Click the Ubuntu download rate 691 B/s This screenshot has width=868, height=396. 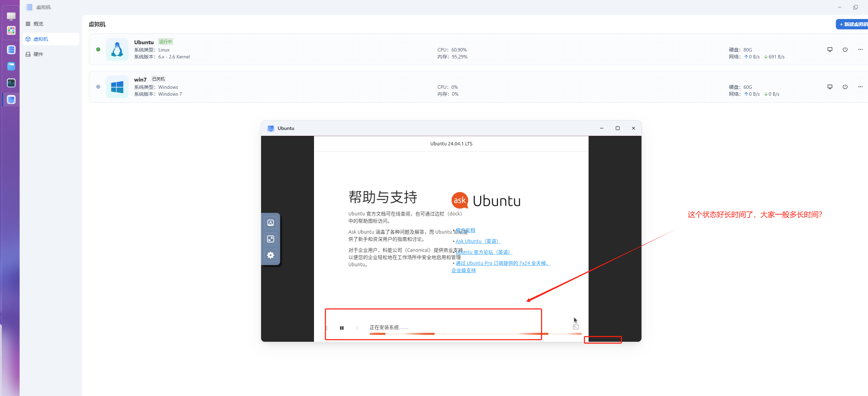click(774, 57)
